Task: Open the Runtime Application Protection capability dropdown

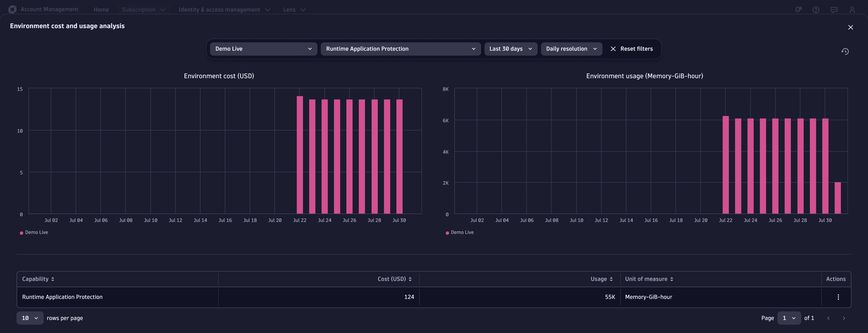Action: [x=401, y=49]
